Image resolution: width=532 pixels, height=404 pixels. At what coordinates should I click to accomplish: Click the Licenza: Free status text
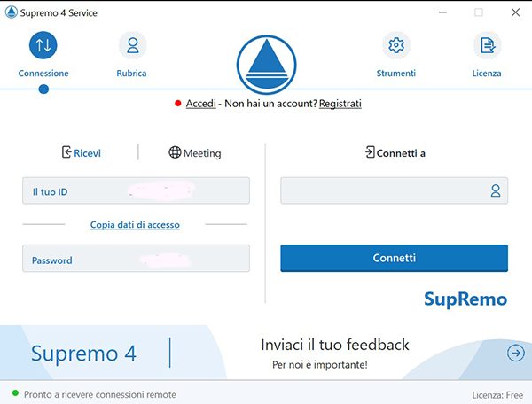click(497, 395)
